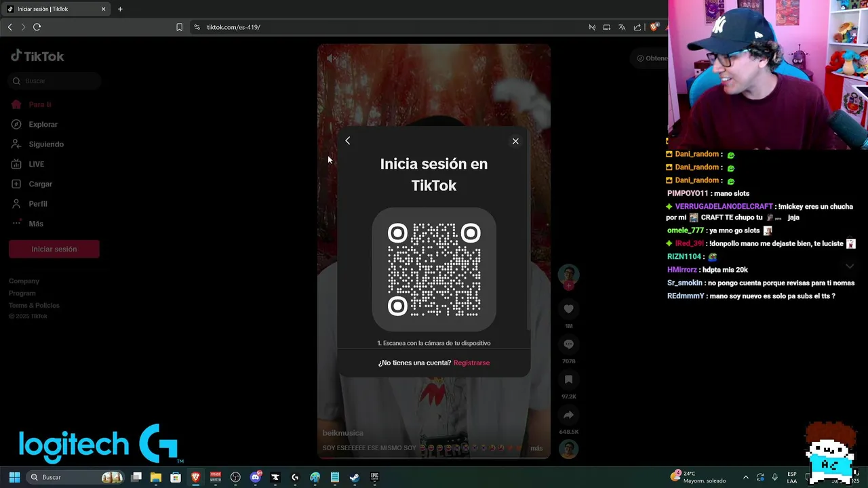Open the Notepad taskbar icon
The image size is (868, 488).
click(334, 477)
